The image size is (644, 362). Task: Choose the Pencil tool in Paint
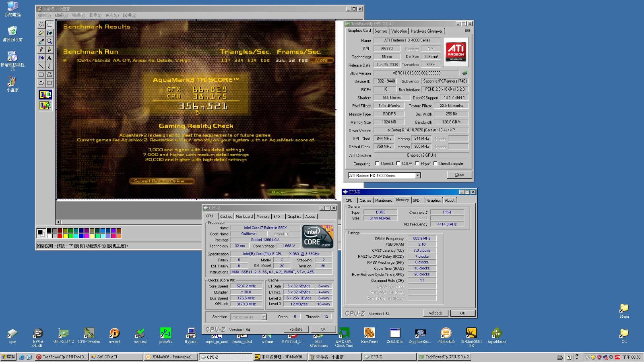[x=41, y=50]
